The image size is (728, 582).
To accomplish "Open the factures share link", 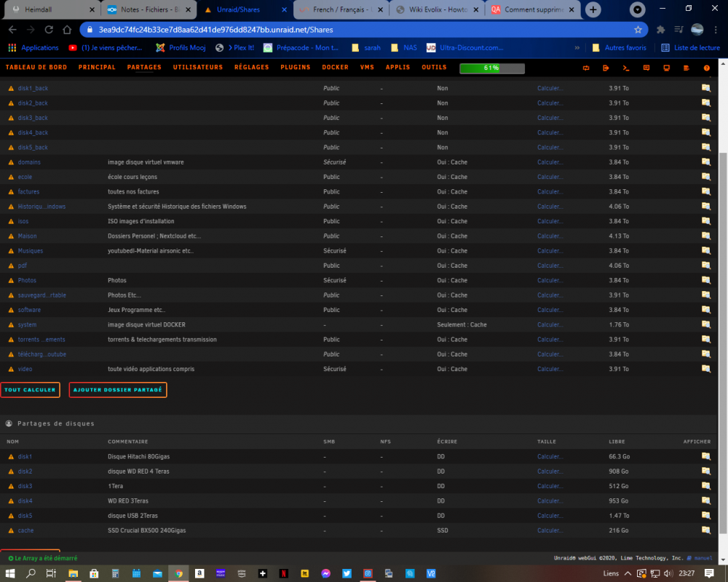I will point(28,191).
